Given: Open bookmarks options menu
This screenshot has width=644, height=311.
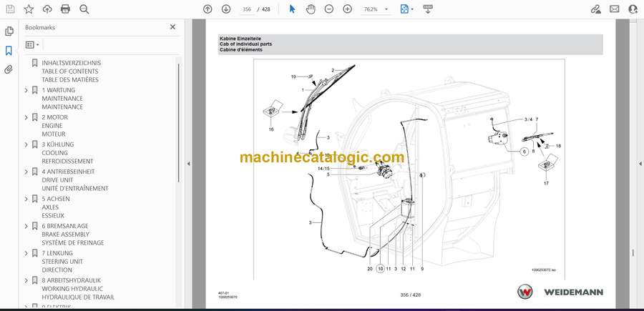Looking at the screenshot, I should pos(32,45).
